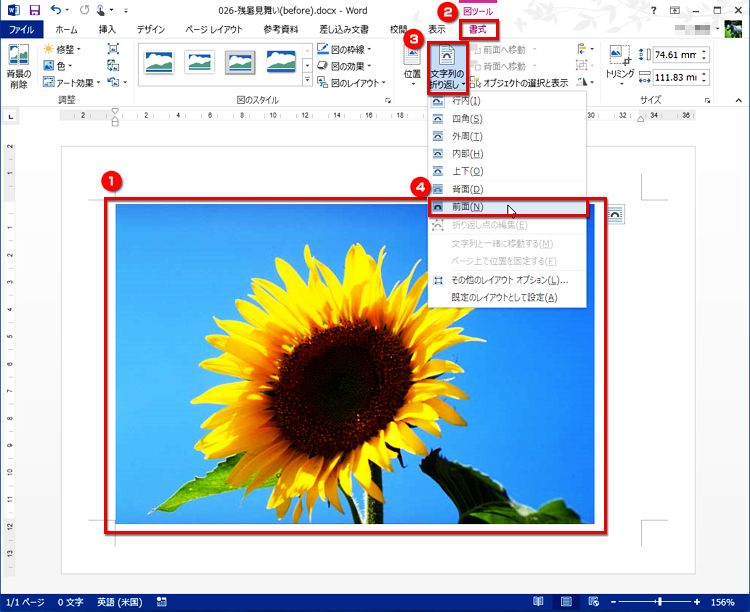Choose 行内(I) wrap option

coord(507,101)
